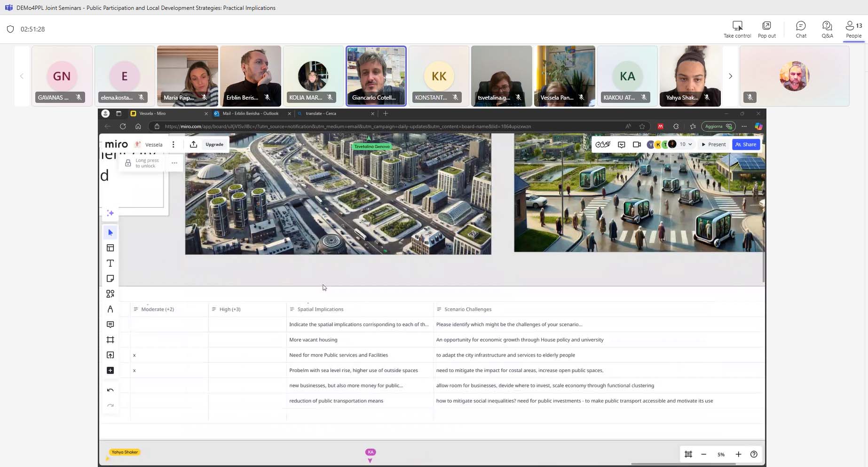
Task: Open the Teams Chat panel
Action: pos(801,29)
